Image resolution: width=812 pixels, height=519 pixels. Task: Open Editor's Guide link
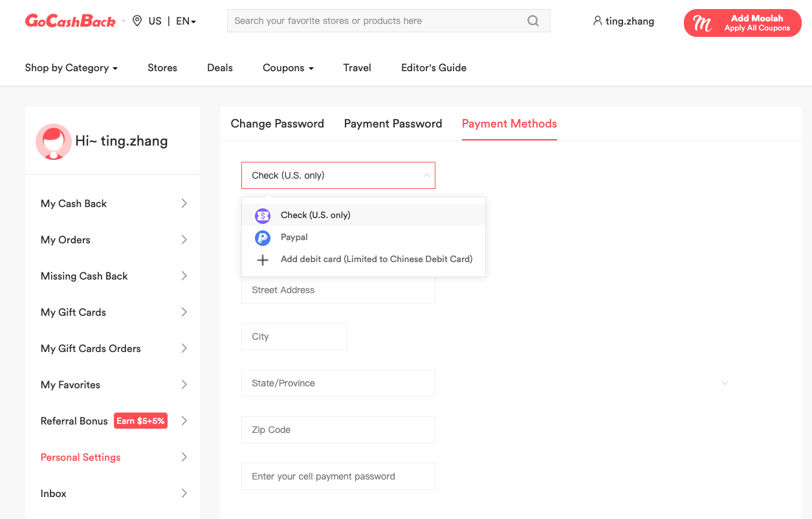433,67
